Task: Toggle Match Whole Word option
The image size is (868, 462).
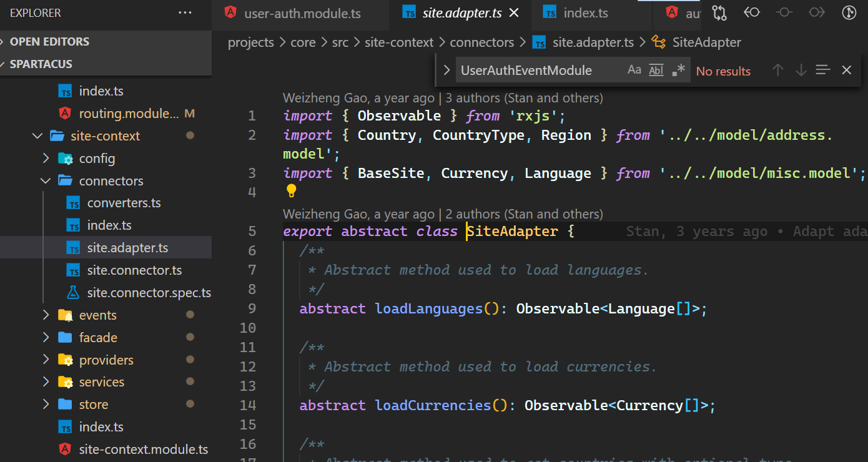Action: click(656, 70)
